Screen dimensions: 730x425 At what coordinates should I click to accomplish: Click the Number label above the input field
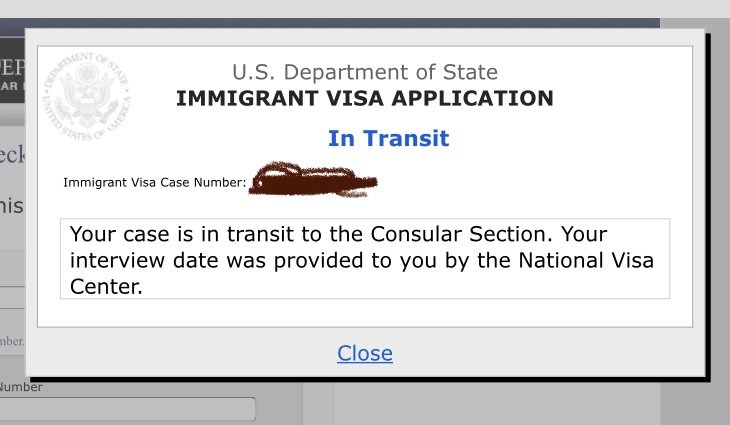(x=20, y=386)
